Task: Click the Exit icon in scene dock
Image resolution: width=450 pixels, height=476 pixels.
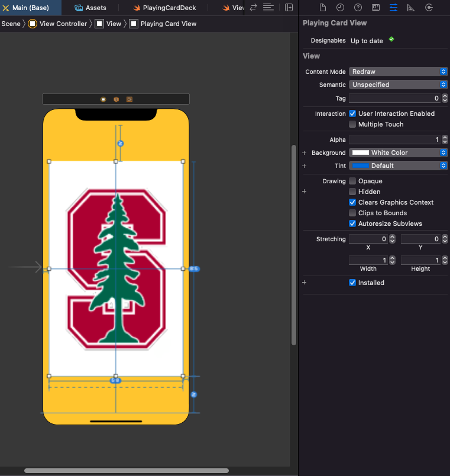Action: [130, 99]
